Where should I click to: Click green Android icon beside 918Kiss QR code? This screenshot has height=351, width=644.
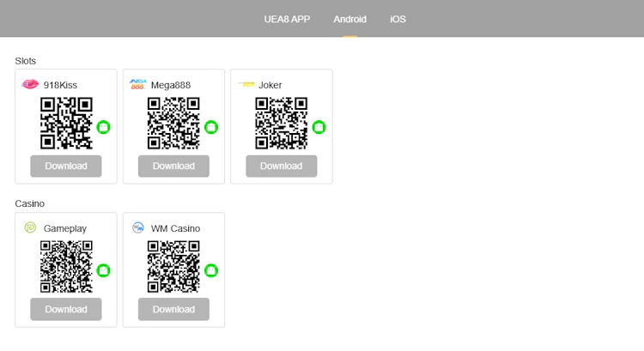[x=104, y=127]
